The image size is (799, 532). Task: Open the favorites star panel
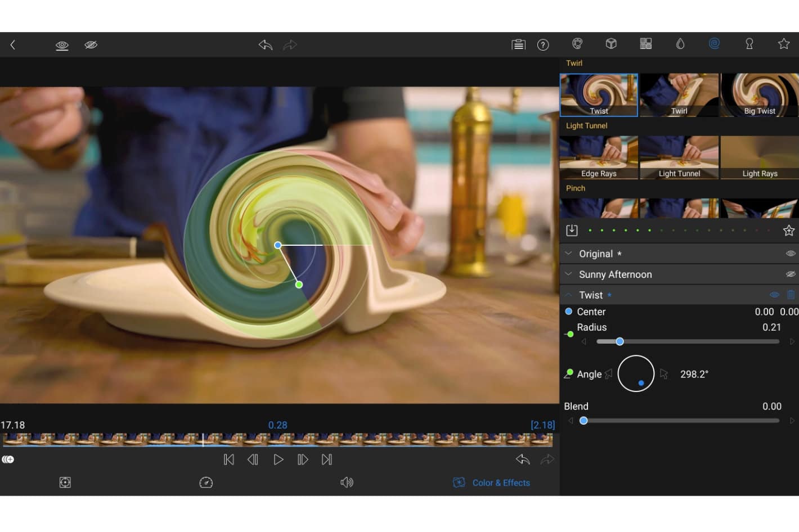[783, 43]
